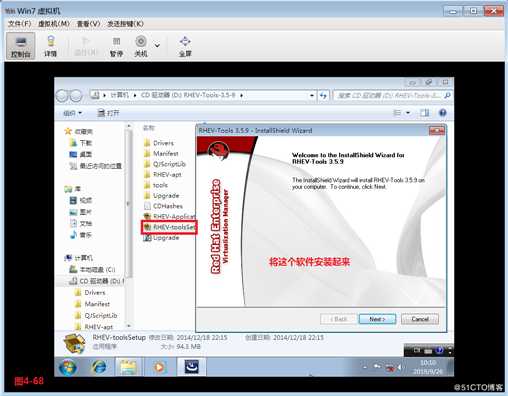This screenshot has width=508, height=396.
Task: Select the tools folder in the file list
Action: tap(156, 185)
